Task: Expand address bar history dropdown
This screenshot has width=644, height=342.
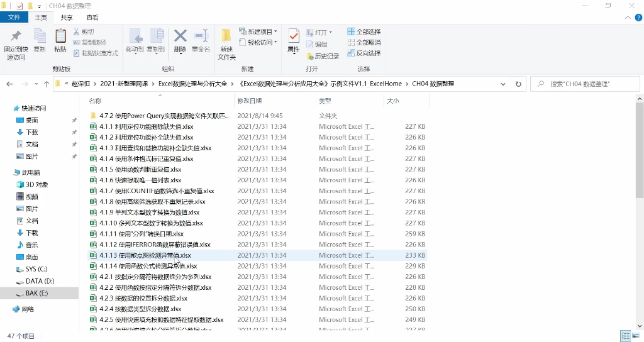Action: (503, 84)
